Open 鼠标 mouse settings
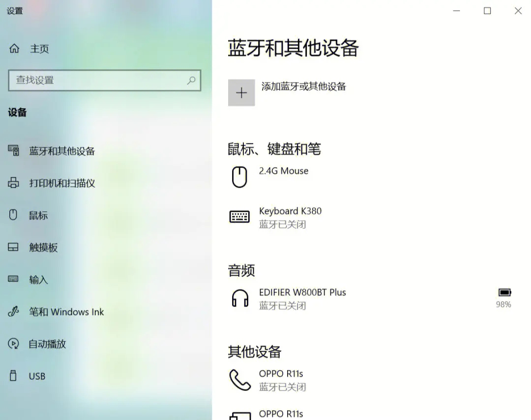531x420 pixels. 38,215
